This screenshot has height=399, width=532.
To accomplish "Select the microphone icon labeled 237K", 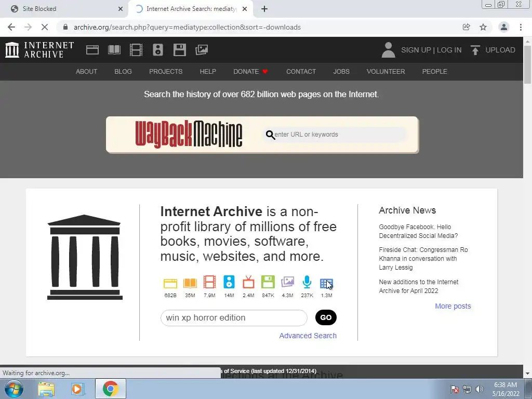I will click(x=307, y=282).
